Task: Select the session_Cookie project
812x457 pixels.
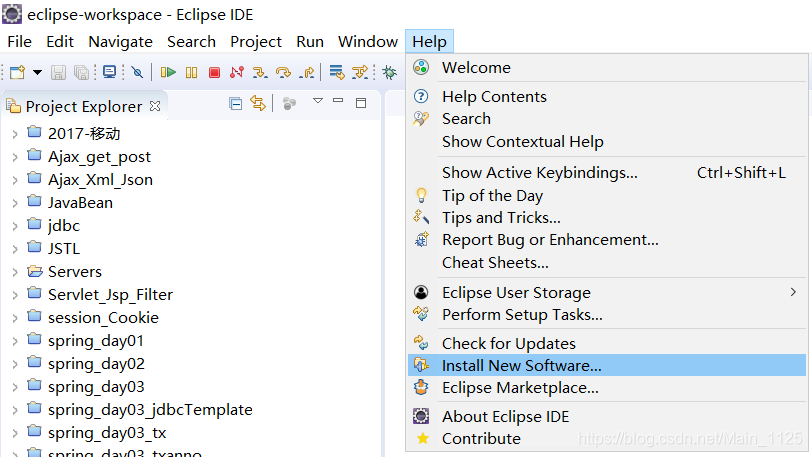Action: coord(103,318)
